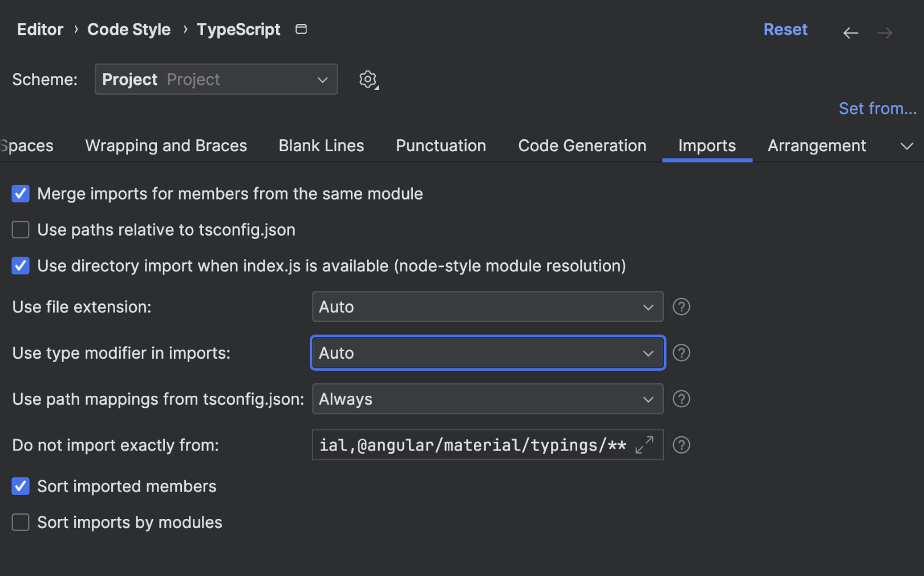This screenshot has width=924, height=576.
Task: Switch to the Code Generation tab
Action: (582, 146)
